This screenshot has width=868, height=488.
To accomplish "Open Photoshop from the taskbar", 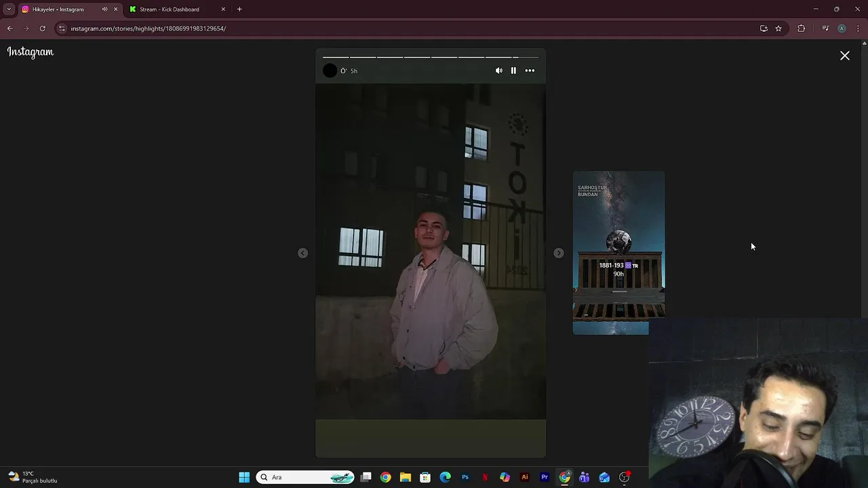I will pos(465,477).
